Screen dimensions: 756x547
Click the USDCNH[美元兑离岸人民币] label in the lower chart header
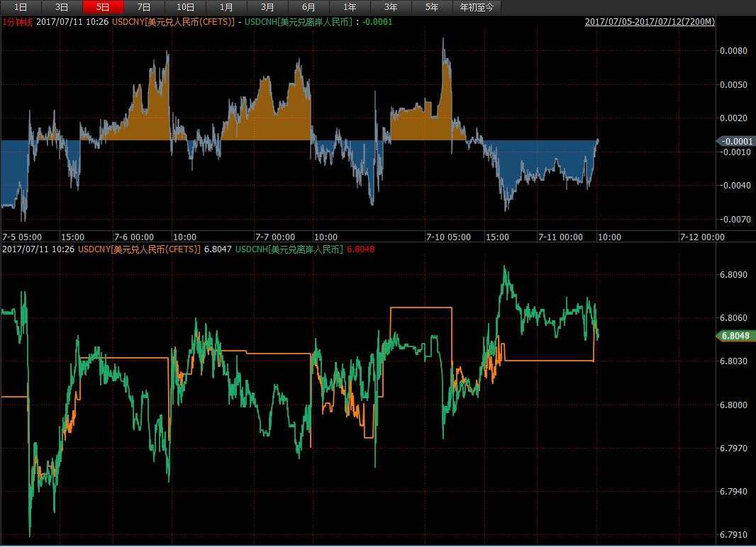(x=289, y=249)
